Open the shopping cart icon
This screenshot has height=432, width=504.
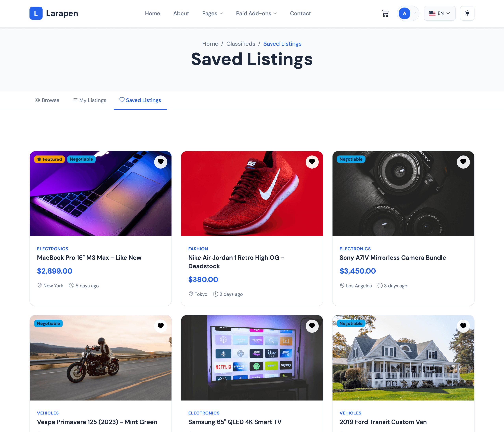point(385,13)
